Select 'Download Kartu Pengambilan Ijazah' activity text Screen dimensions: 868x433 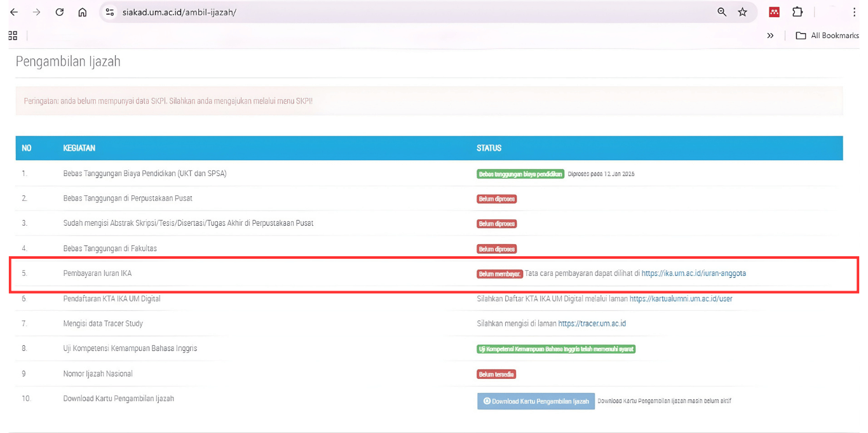coord(118,399)
